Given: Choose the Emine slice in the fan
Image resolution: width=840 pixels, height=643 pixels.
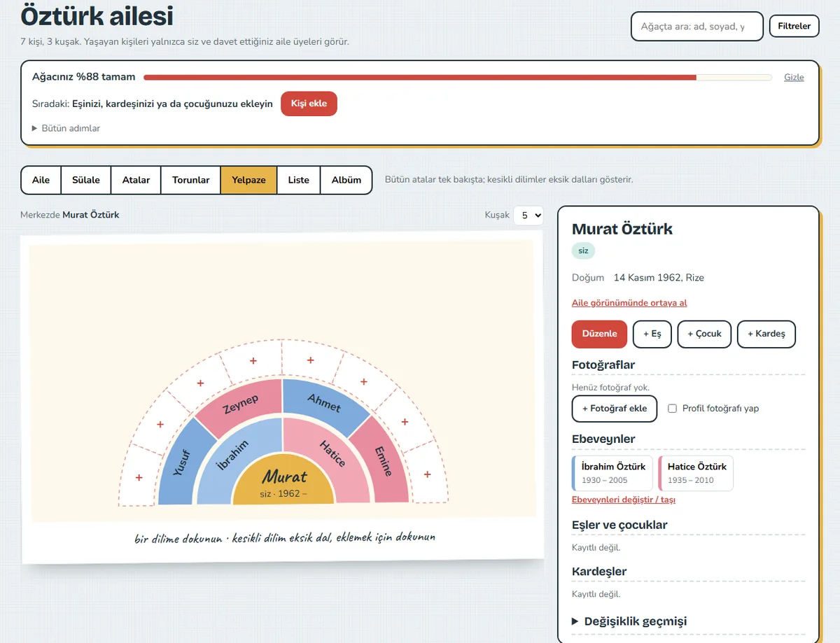Looking at the screenshot, I should (383, 461).
